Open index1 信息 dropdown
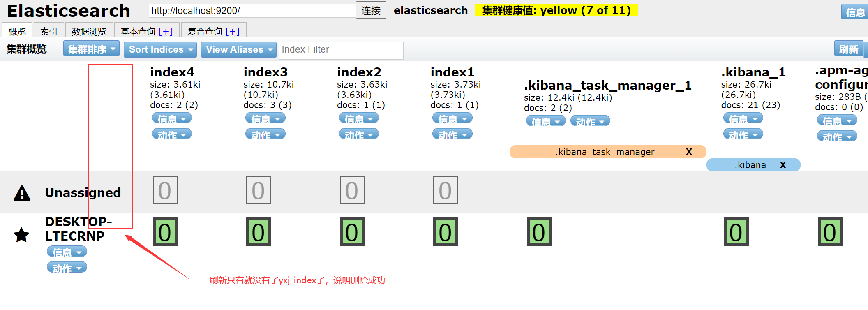The image size is (868, 310). [x=452, y=118]
